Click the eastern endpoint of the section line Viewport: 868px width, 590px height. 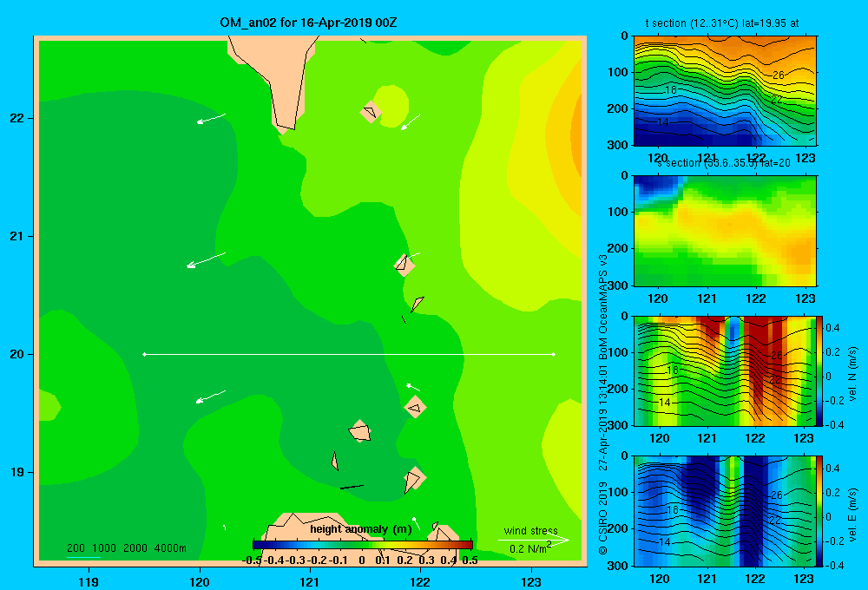(554, 354)
